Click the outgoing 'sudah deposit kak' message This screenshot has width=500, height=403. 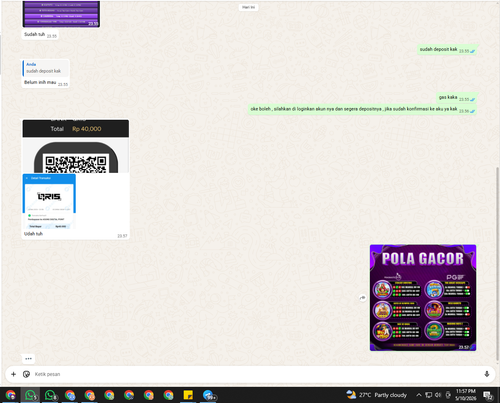(447, 50)
